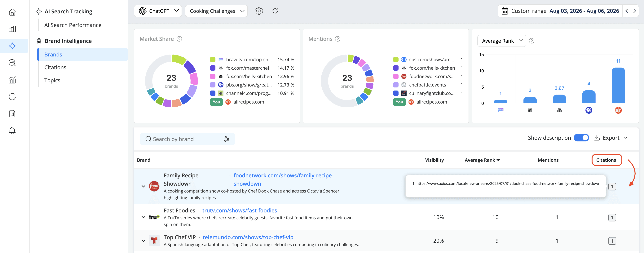This screenshot has height=253, width=644.
Task: Open the notifications bell icon
Action: [12, 131]
